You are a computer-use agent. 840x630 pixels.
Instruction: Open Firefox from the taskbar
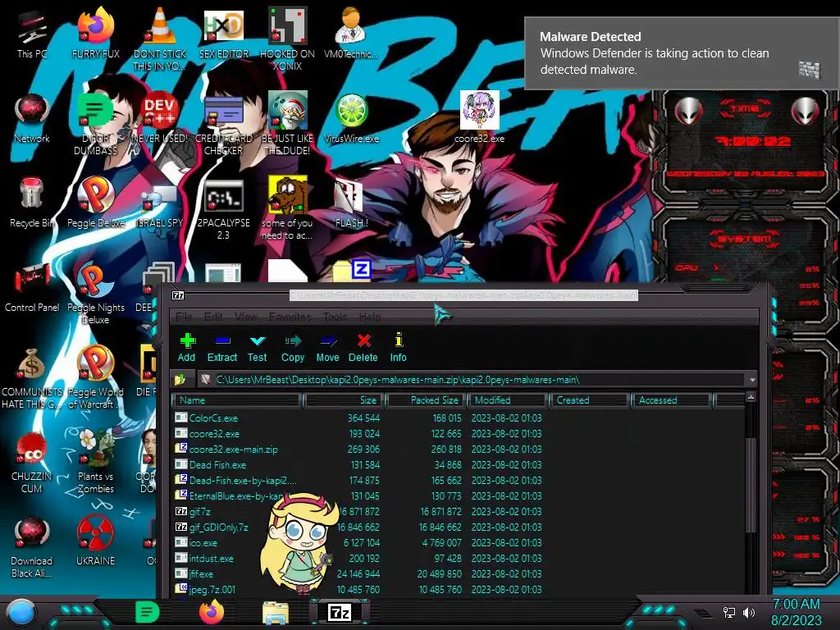212,612
